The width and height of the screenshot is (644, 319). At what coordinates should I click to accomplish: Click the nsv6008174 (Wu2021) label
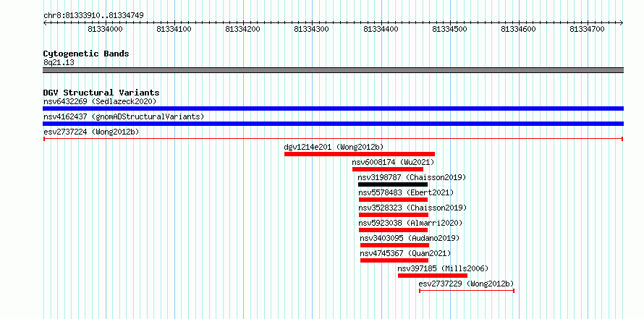pyautogui.click(x=393, y=162)
